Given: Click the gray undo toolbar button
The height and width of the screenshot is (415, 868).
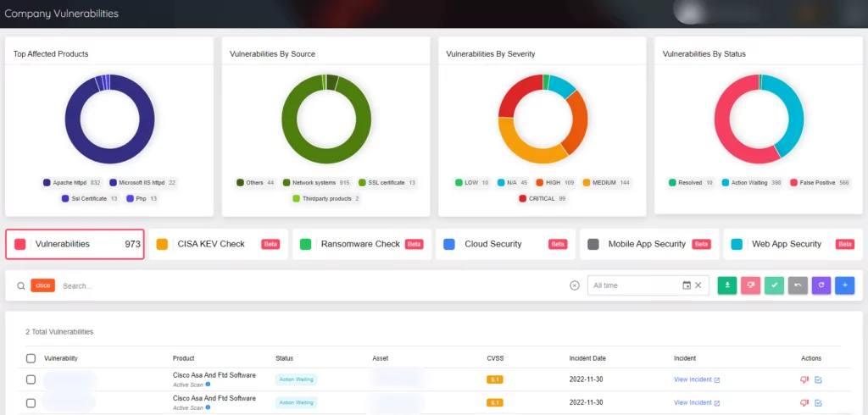Looking at the screenshot, I should tap(798, 285).
